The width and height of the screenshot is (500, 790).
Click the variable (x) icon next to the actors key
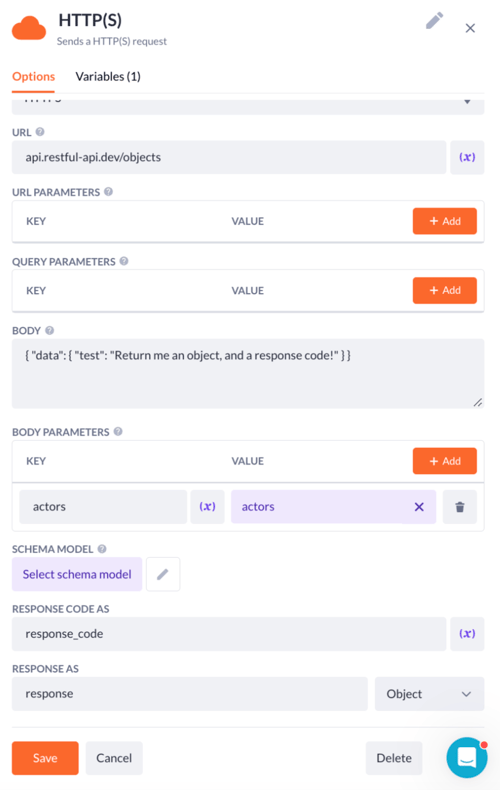pos(207,506)
